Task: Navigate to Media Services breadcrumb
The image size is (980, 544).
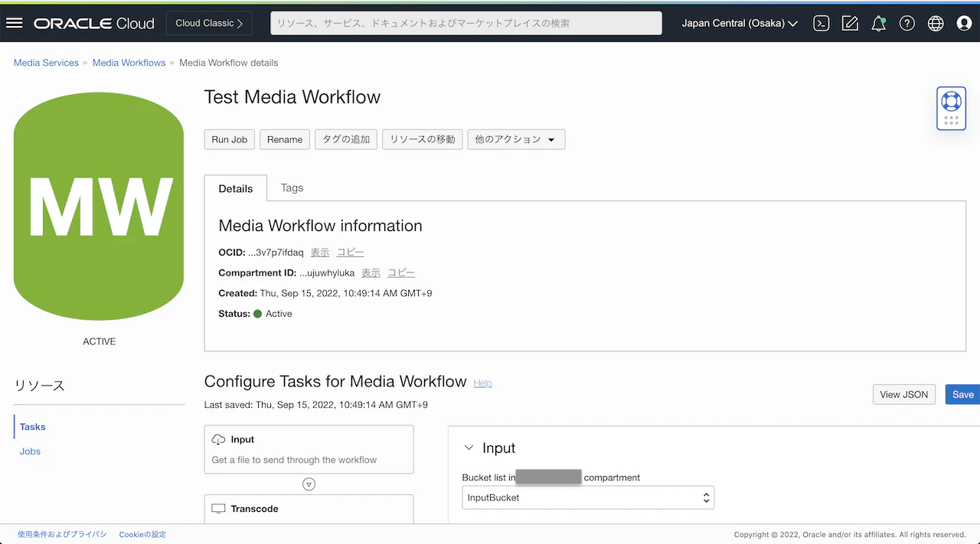Action: [x=46, y=63]
